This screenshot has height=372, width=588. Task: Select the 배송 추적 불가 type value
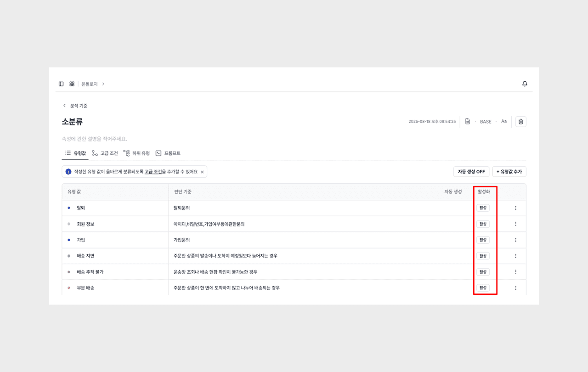tap(90, 272)
